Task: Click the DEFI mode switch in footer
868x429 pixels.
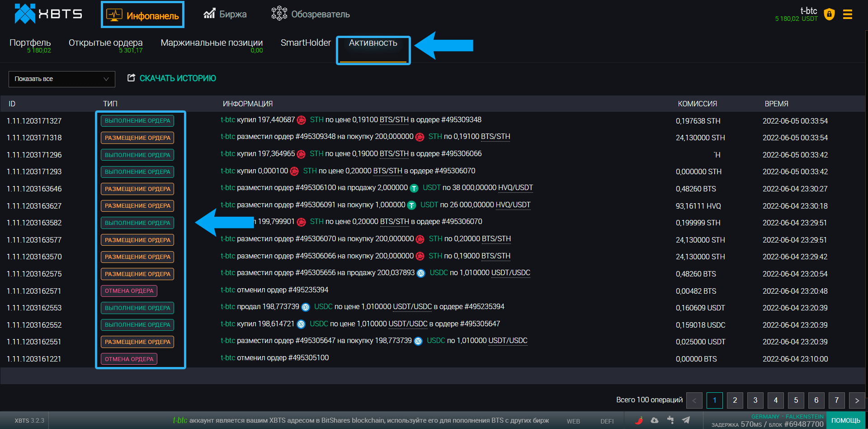Action: (607, 421)
